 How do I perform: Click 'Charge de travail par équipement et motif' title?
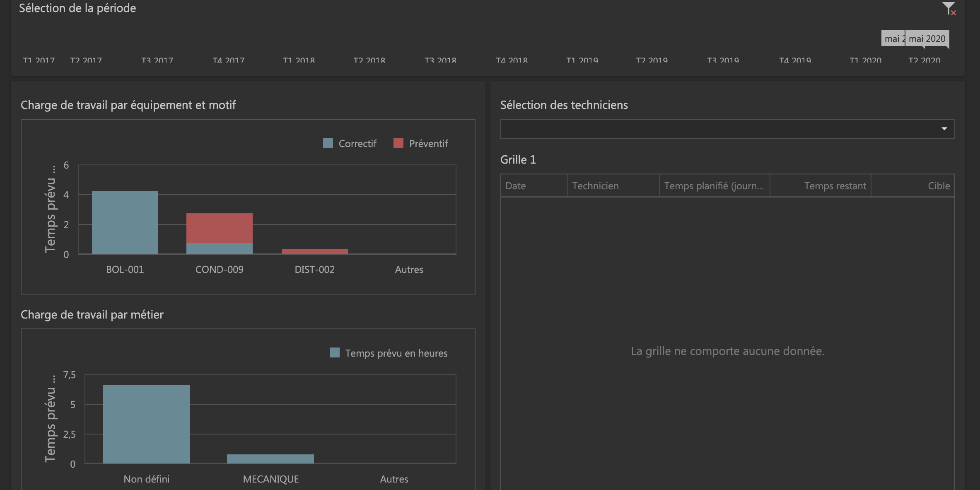click(x=128, y=105)
